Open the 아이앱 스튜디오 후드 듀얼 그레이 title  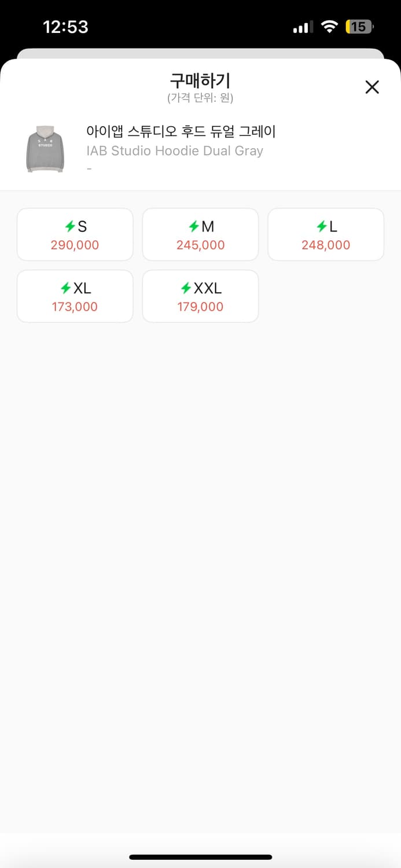pyautogui.click(x=181, y=132)
